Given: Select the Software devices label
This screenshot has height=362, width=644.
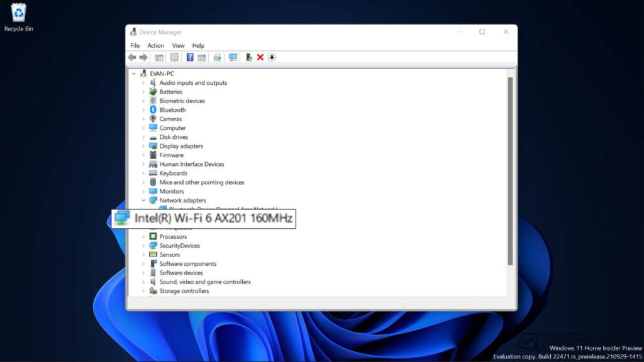Looking at the screenshot, I should [x=181, y=273].
